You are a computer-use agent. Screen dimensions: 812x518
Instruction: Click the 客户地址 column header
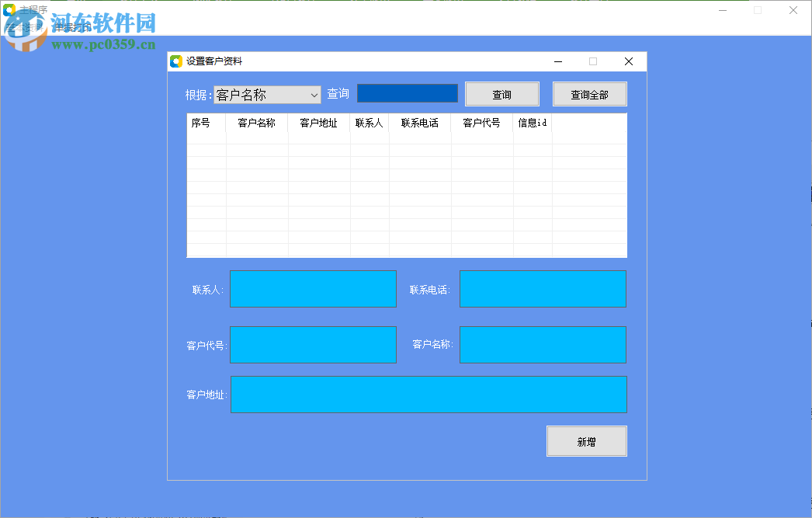click(x=318, y=122)
